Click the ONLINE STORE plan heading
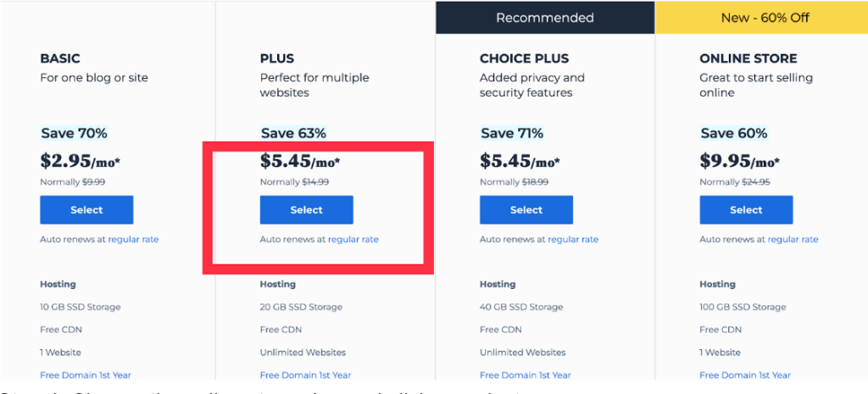The height and width of the screenshot is (394, 868). click(748, 58)
